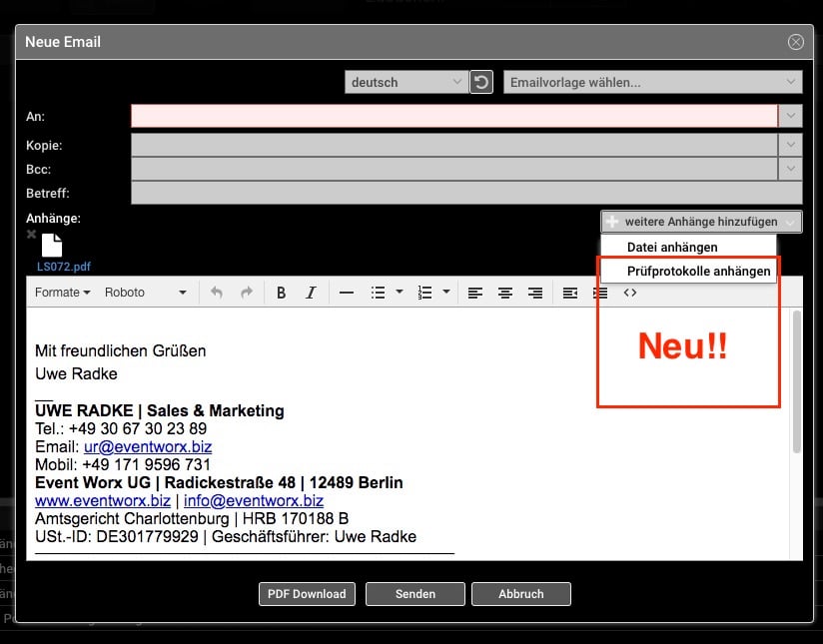Align text to the right
Image resolution: width=823 pixels, height=644 pixels.
[x=535, y=293]
